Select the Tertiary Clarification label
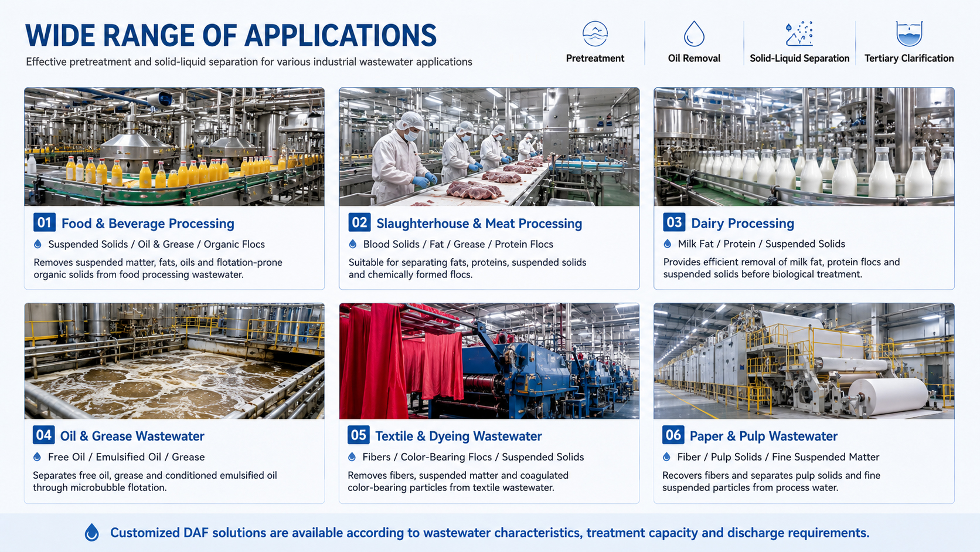Screen dimensions: 980x552 (909, 58)
